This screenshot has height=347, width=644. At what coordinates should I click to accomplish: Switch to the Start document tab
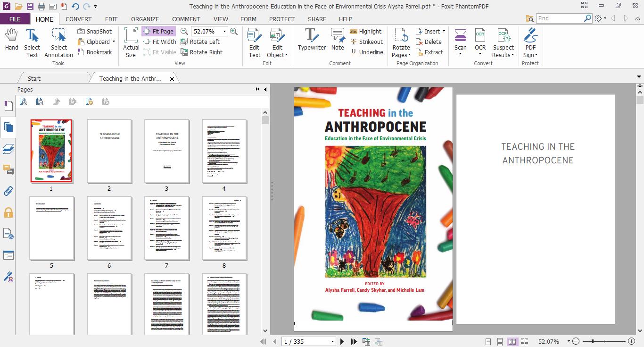click(34, 78)
